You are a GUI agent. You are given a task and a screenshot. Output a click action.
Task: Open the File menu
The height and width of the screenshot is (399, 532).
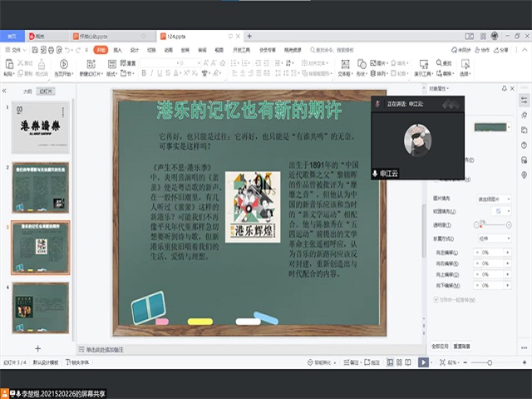click(x=15, y=50)
